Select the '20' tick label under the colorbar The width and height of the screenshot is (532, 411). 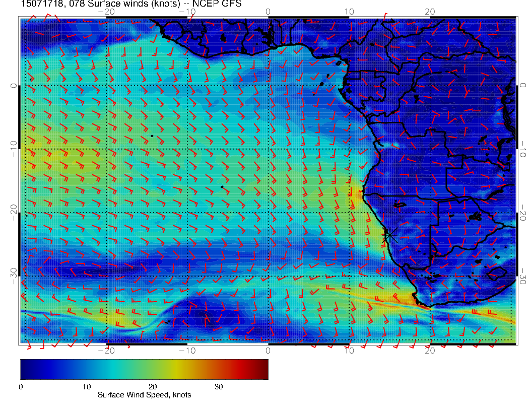pos(153,387)
